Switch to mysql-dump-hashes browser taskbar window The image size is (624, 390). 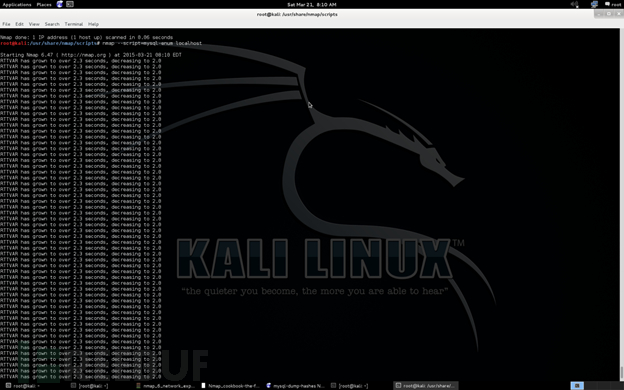[295, 386]
